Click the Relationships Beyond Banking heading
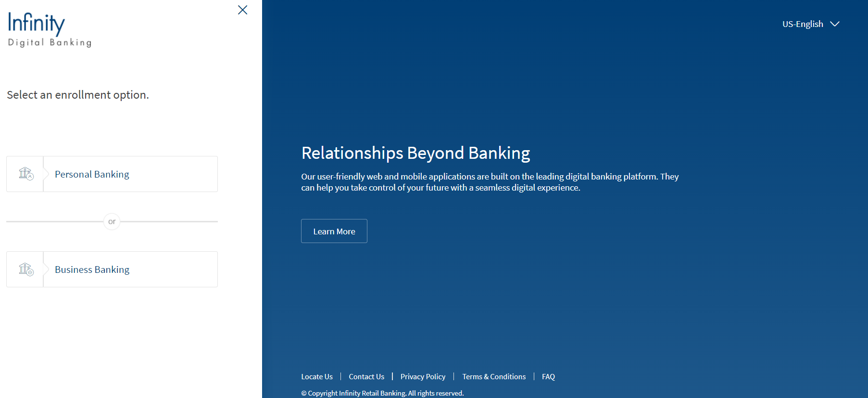The height and width of the screenshot is (398, 868). pos(415,153)
